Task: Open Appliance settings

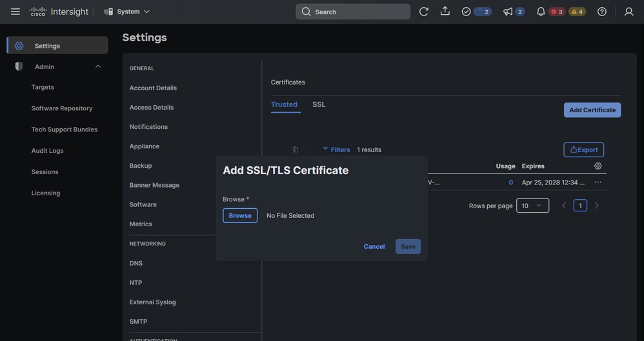Action: [144, 146]
